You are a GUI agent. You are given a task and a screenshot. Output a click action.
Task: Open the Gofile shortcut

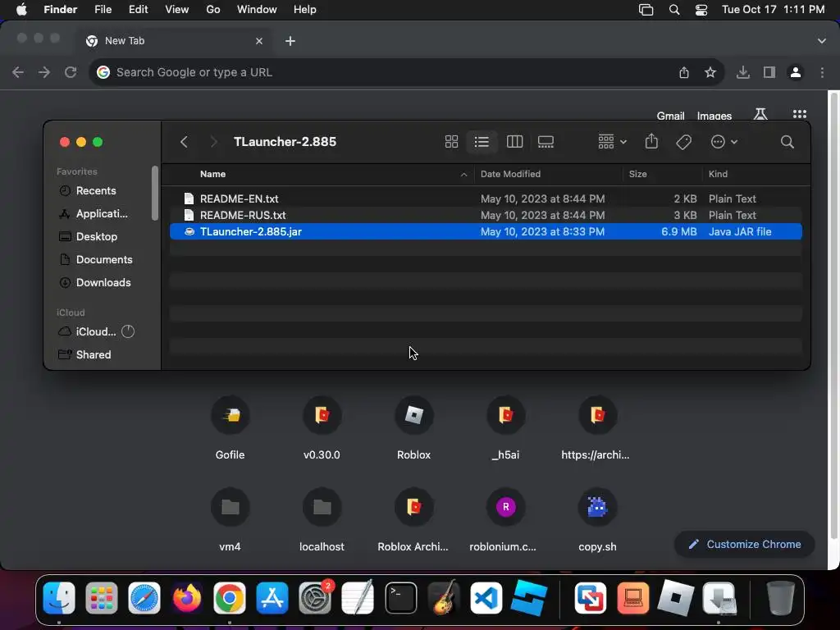point(230,428)
